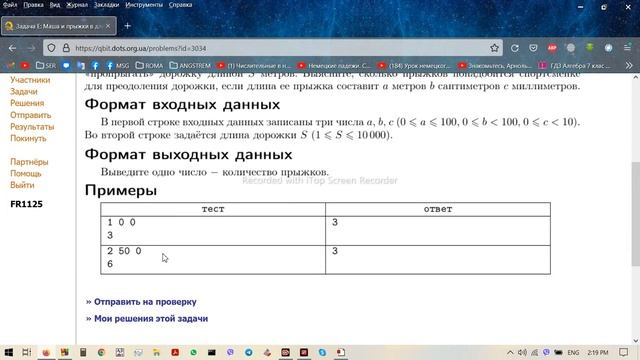Open Skype taskbar icon
Image resolution: width=640 pixels, height=360 pixels.
[322, 352]
